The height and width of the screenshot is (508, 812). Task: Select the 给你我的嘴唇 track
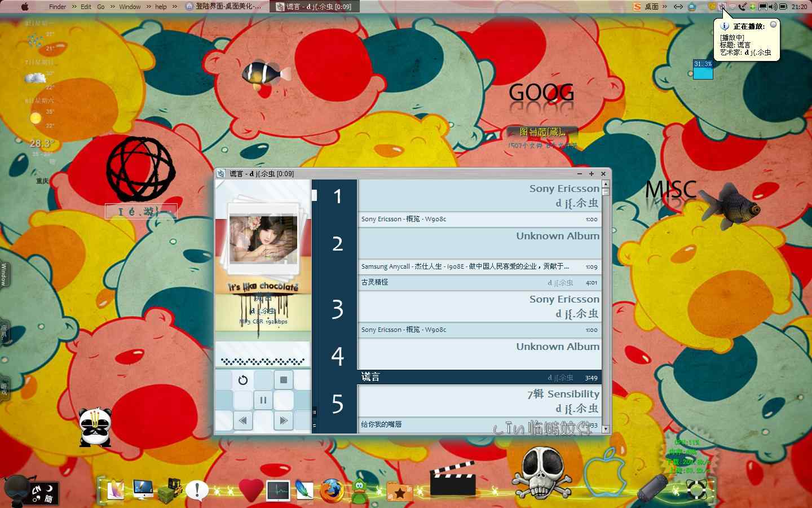click(479, 424)
